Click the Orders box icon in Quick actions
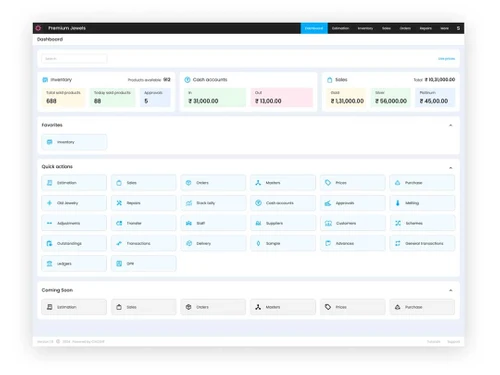Screen dimensions: 500x375 click(x=189, y=183)
